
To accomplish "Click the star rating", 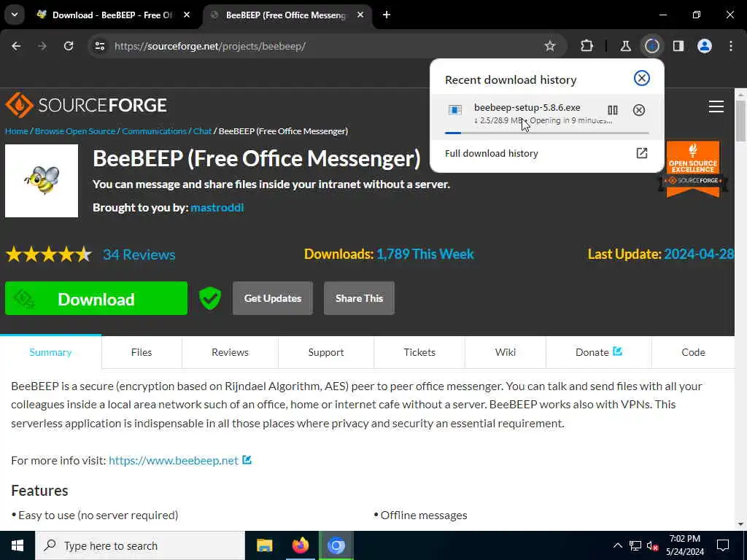I will coord(48,254).
